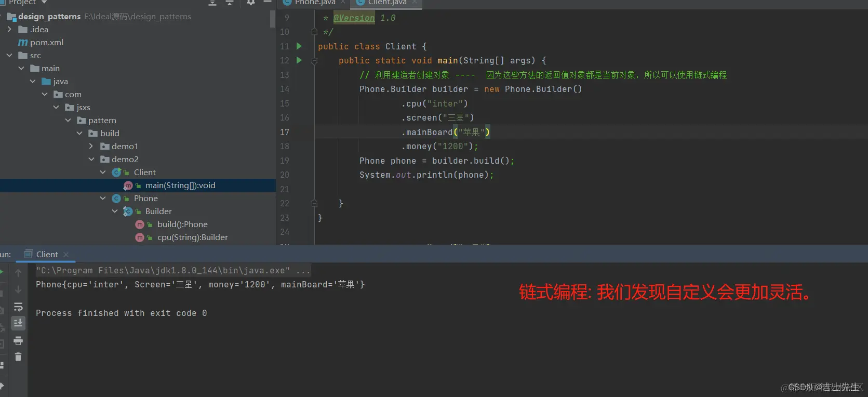Close the Phone.java tab
Viewport: 868px width, 397px height.
click(343, 2)
